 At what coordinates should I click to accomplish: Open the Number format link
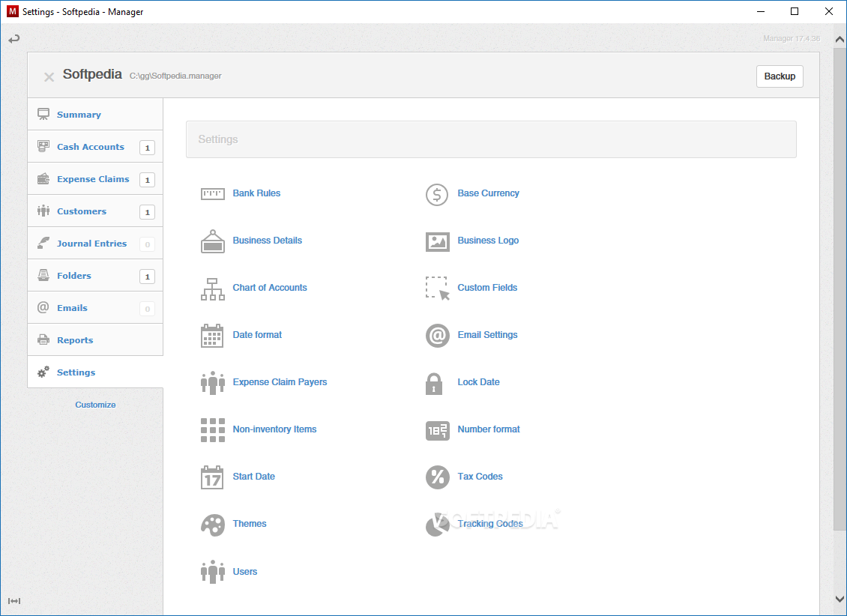(489, 429)
